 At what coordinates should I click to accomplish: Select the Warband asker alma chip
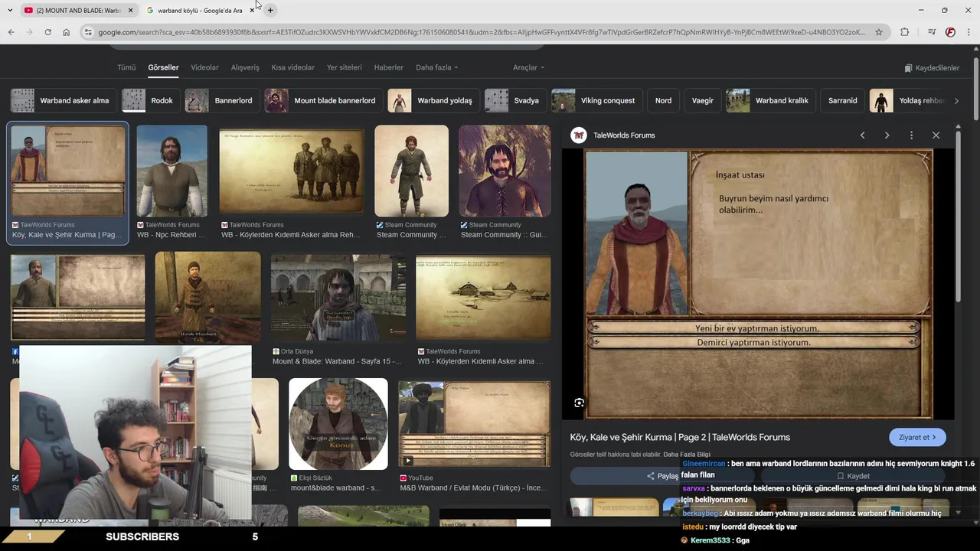coord(62,100)
